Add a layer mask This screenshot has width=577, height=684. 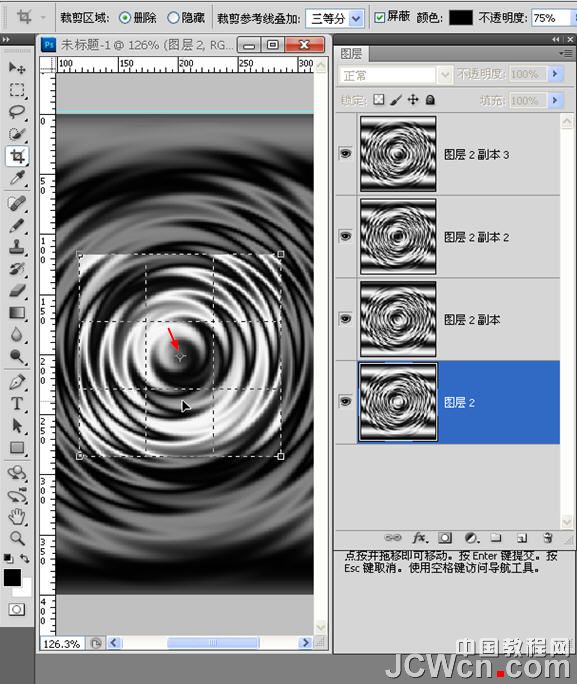click(445, 538)
